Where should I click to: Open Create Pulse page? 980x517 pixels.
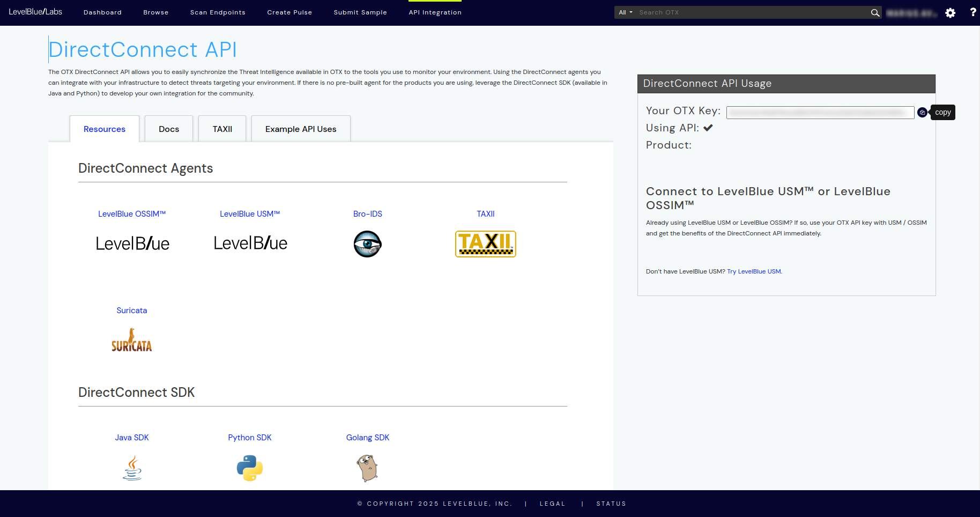[x=289, y=12]
